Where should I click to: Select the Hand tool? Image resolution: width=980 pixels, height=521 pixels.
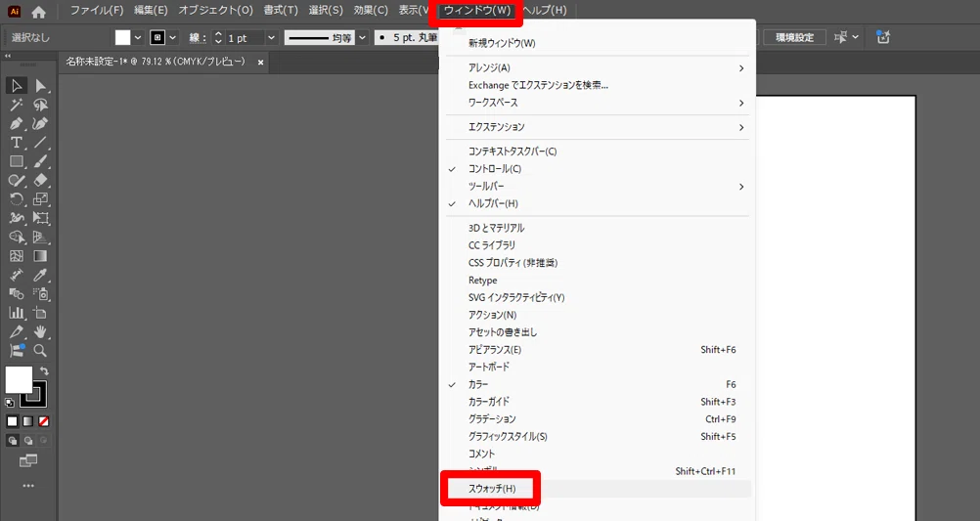tap(41, 331)
